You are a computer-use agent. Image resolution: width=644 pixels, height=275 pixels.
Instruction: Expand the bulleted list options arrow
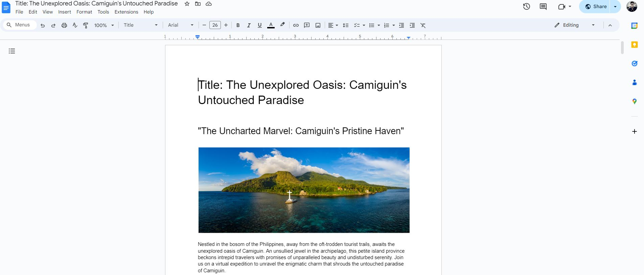point(379,25)
